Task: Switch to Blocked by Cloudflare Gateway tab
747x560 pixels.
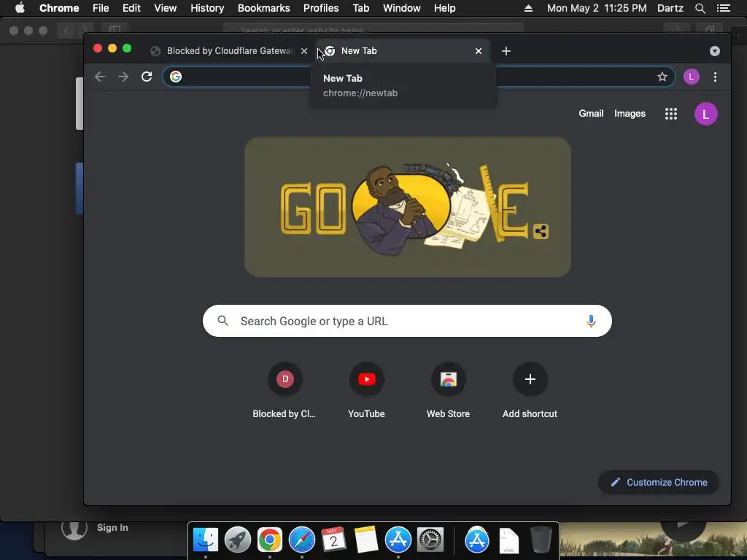Action: (x=228, y=51)
